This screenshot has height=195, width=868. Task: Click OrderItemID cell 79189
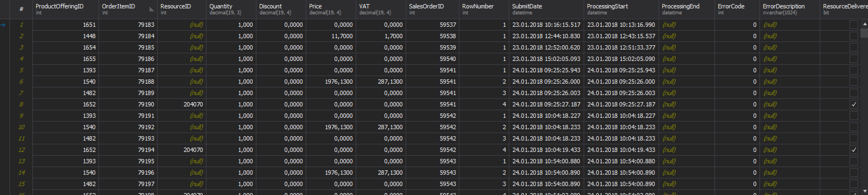click(128, 93)
